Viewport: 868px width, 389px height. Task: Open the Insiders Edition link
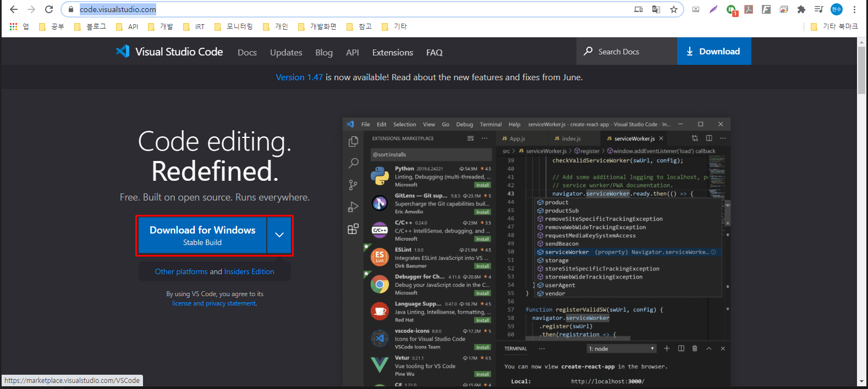pos(249,271)
